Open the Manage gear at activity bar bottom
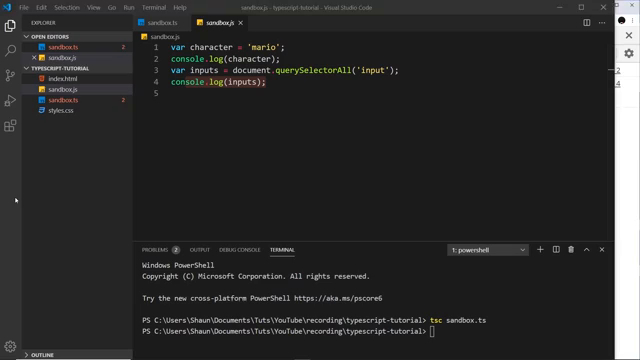 click(10, 347)
